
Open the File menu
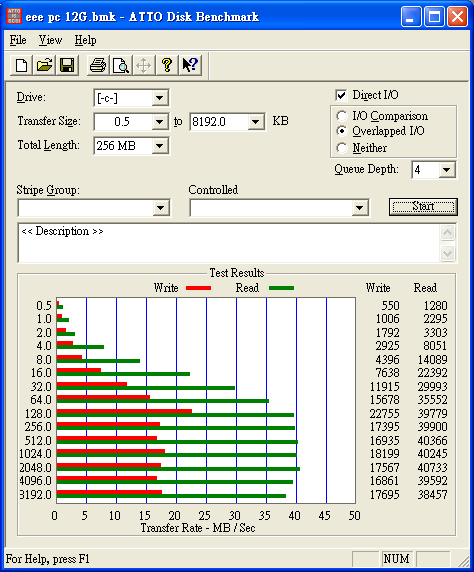[18, 40]
